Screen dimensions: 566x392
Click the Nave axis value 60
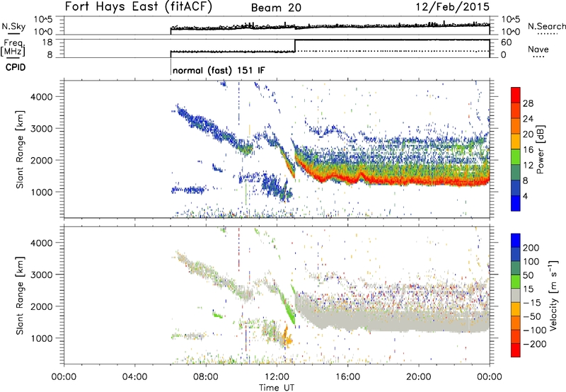click(506, 42)
